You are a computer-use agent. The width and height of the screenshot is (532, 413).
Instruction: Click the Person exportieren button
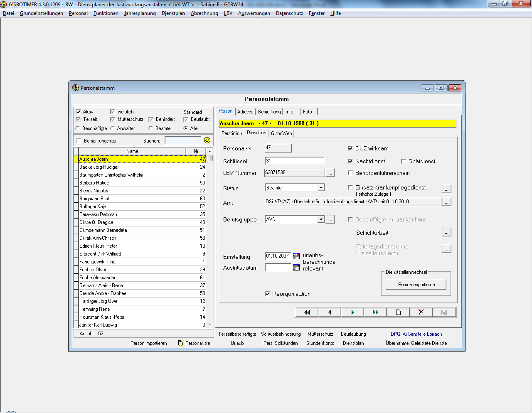click(x=416, y=285)
